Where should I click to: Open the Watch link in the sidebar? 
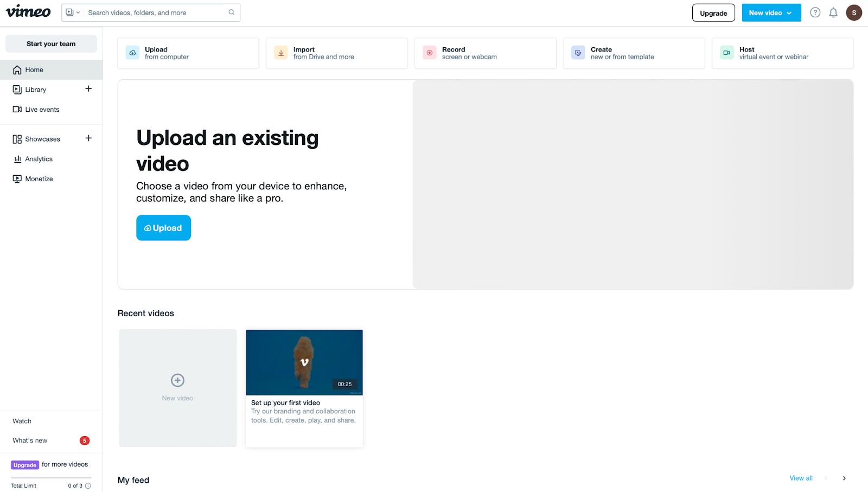[x=22, y=421]
